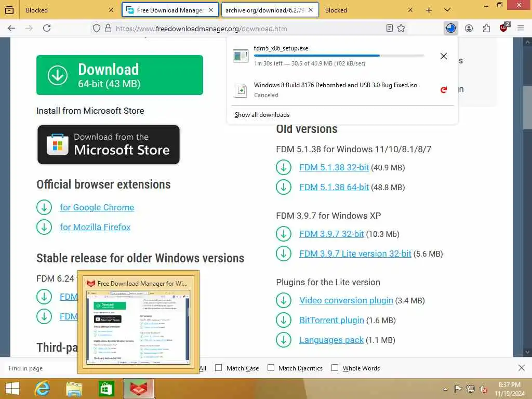Click download arrow icon beside BitTorrent plugin
Image resolution: width=532 pixels, height=399 pixels.
284,320
